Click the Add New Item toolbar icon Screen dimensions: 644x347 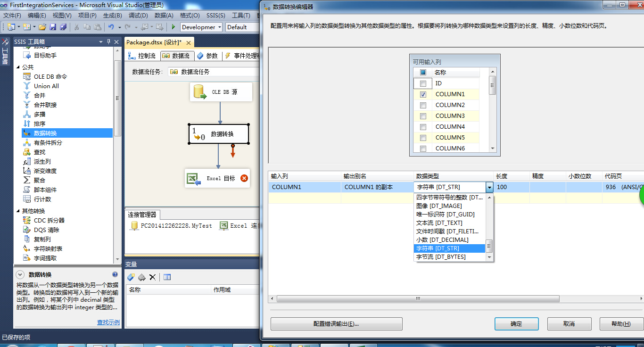tap(27, 27)
